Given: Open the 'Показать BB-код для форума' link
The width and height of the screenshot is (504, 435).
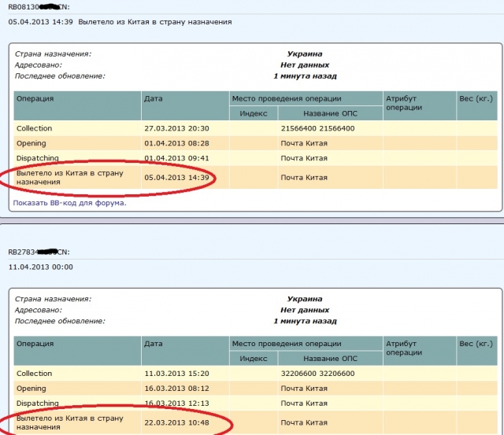Looking at the screenshot, I should pos(70,203).
